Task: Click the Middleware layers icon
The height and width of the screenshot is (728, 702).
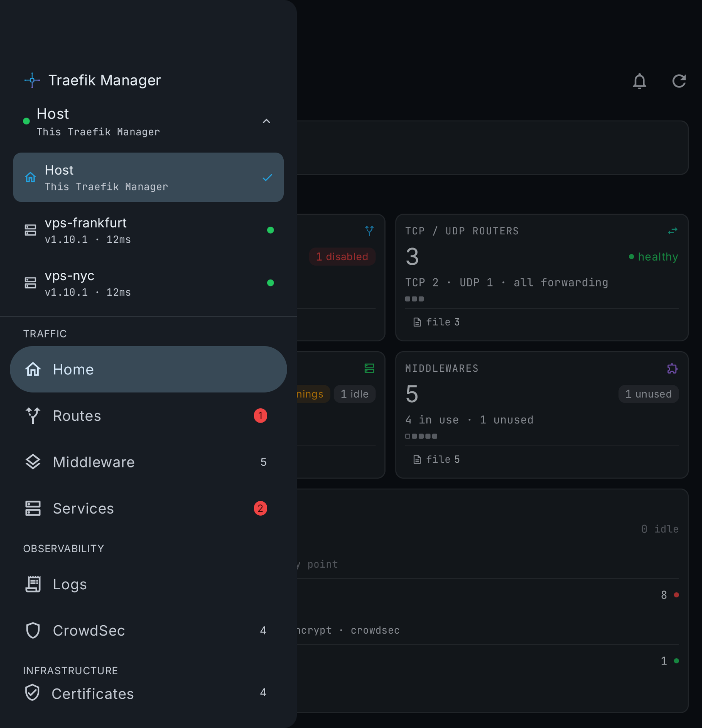Action: [x=33, y=462]
